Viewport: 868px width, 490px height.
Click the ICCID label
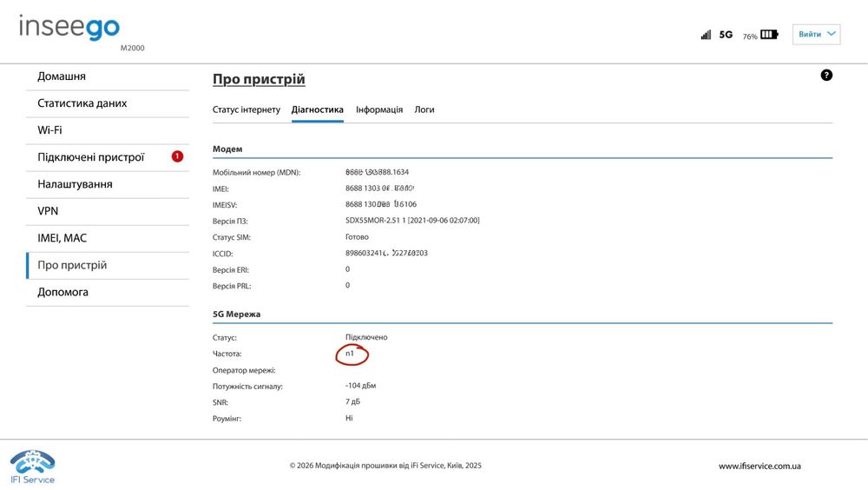[222, 254]
